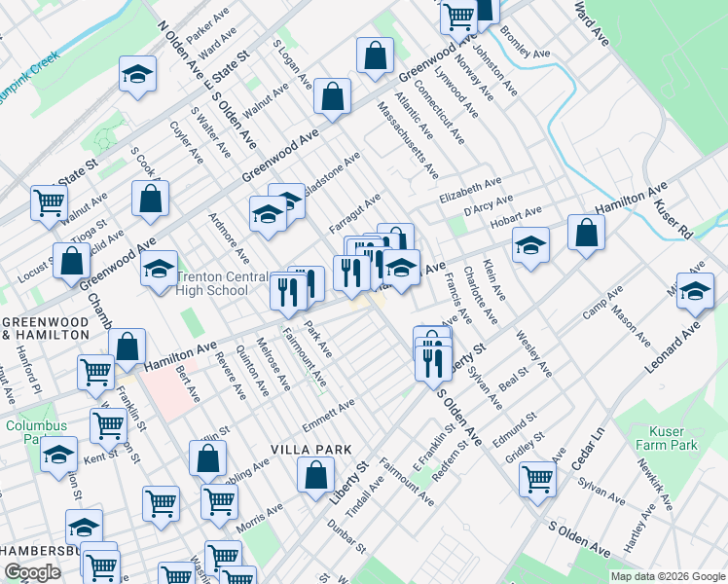
Task: Open the grocery cart marker above Franklin St
Action: 96,374
